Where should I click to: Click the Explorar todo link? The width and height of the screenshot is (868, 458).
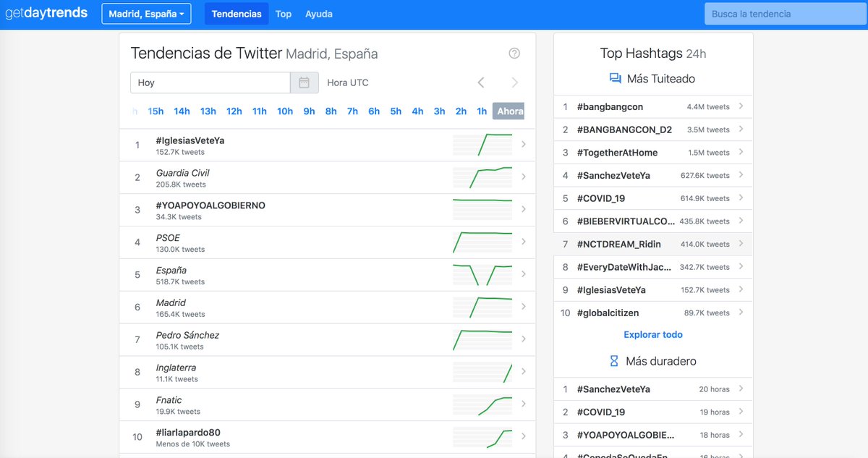[653, 335]
